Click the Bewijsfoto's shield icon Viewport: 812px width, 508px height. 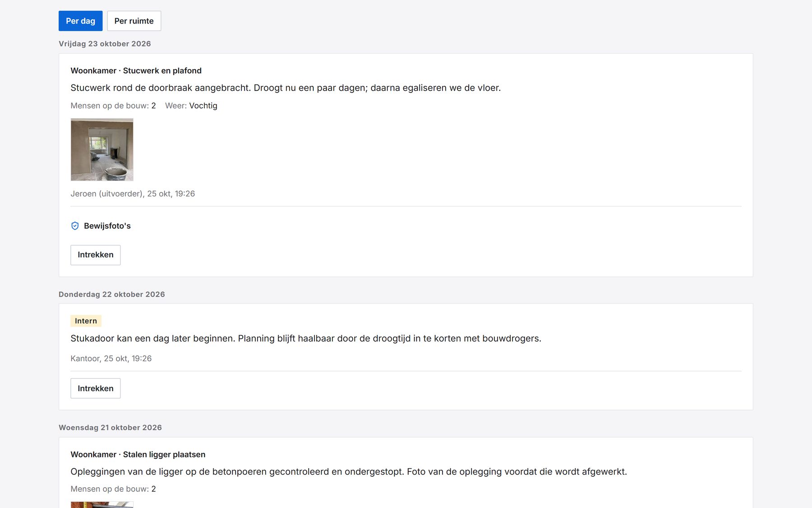click(75, 226)
